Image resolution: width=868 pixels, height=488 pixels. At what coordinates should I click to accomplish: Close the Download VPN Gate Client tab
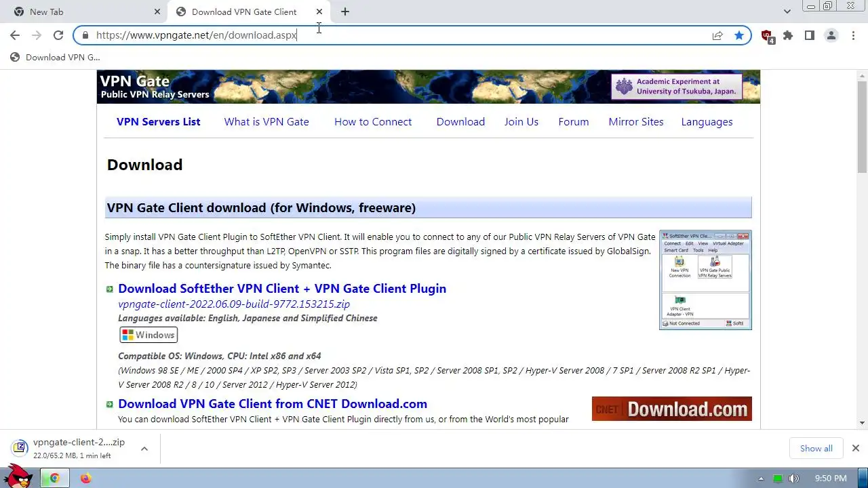(319, 12)
